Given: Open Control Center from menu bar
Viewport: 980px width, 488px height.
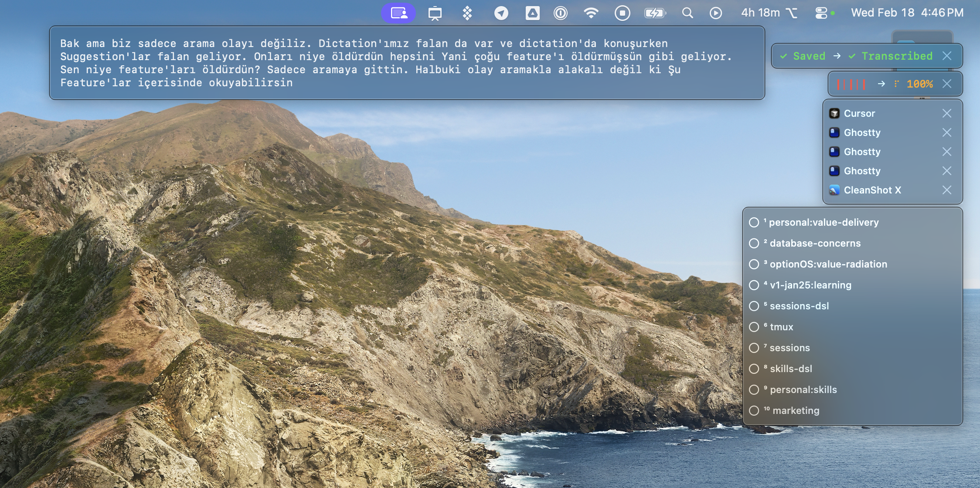Looking at the screenshot, I should (x=821, y=13).
